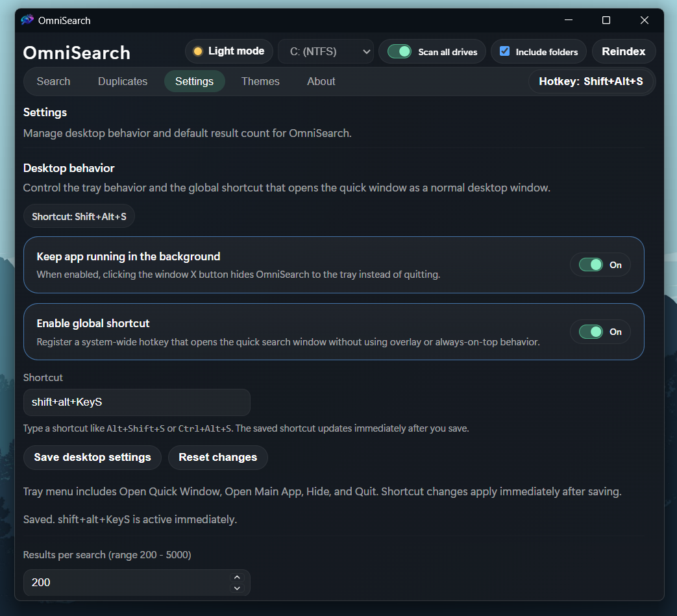Click the Shortcut: Shift+Alt+S pill
The height and width of the screenshot is (616, 677).
tap(79, 216)
